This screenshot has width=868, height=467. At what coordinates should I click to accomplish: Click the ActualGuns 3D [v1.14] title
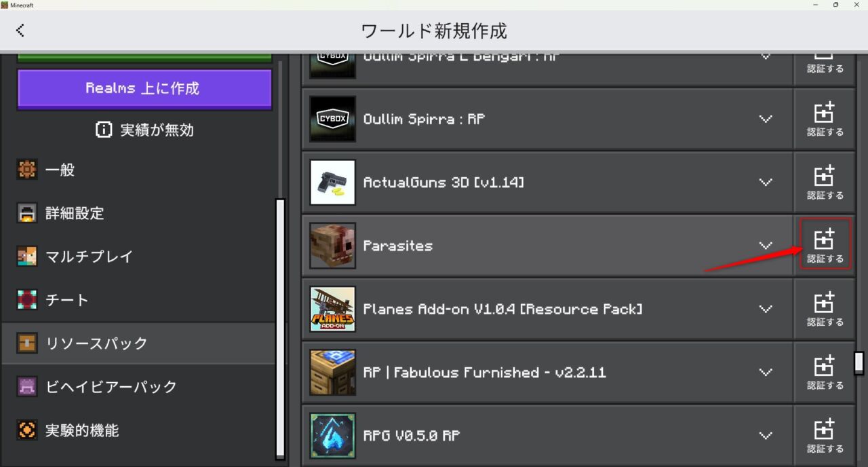(x=443, y=183)
